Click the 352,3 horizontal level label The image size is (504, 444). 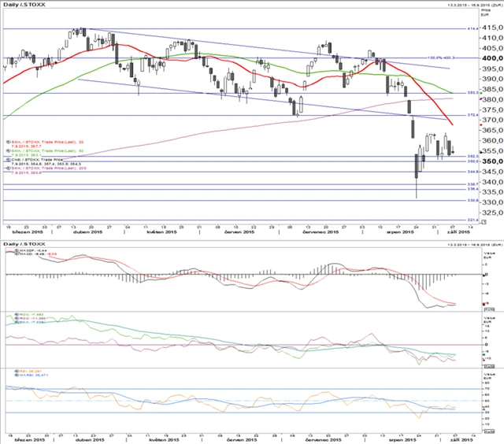click(x=472, y=156)
